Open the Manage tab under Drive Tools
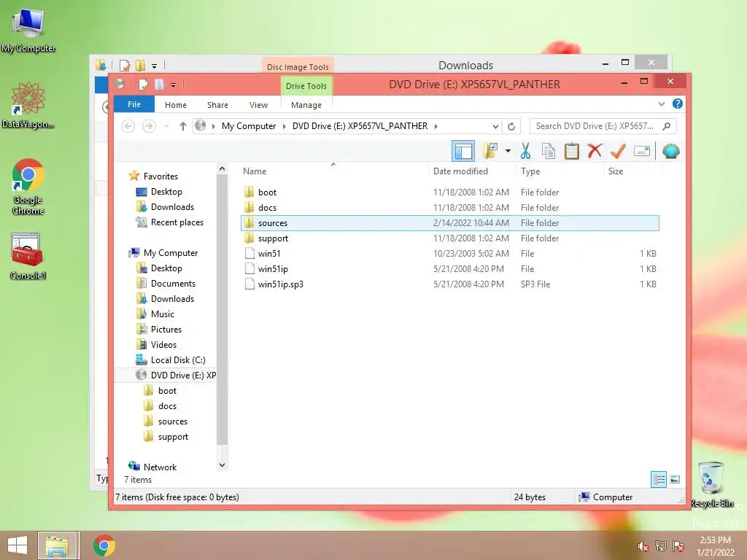The height and width of the screenshot is (560, 747). coord(306,105)
